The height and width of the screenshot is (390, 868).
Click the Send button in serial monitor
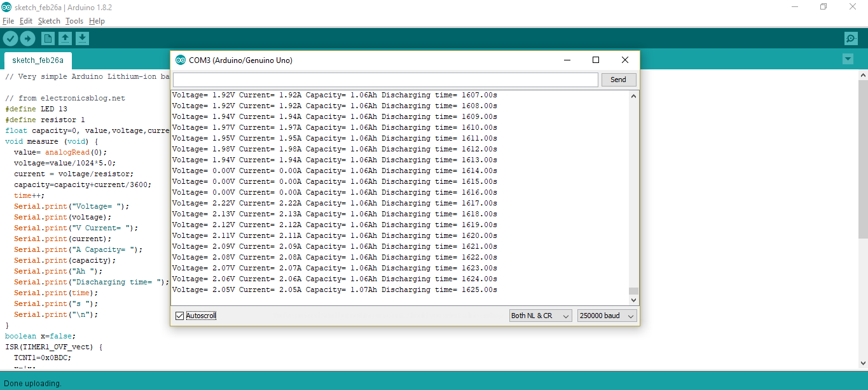[618, 80]
